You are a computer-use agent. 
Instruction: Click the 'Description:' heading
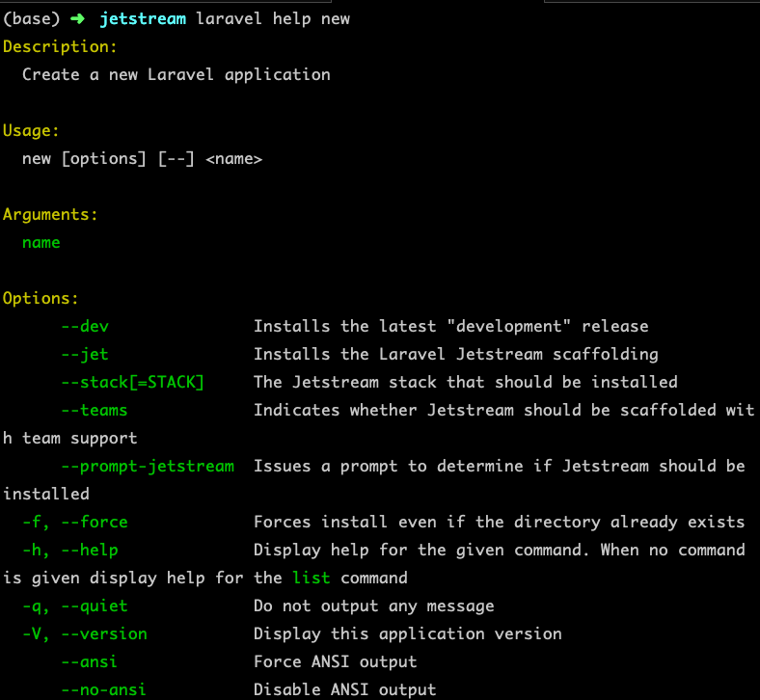coord(60,46)
